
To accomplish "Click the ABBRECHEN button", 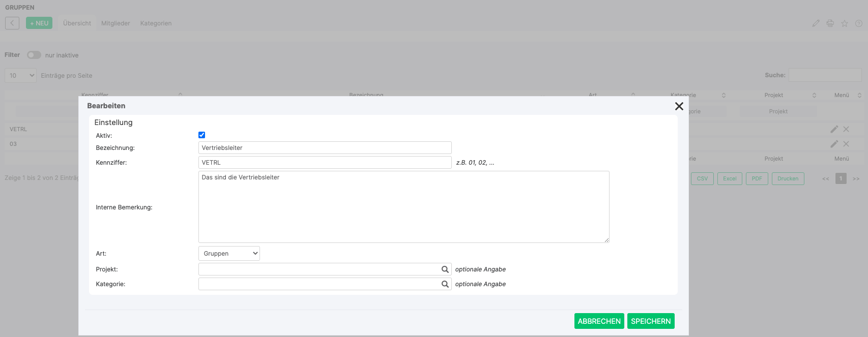I will (599, 321).
